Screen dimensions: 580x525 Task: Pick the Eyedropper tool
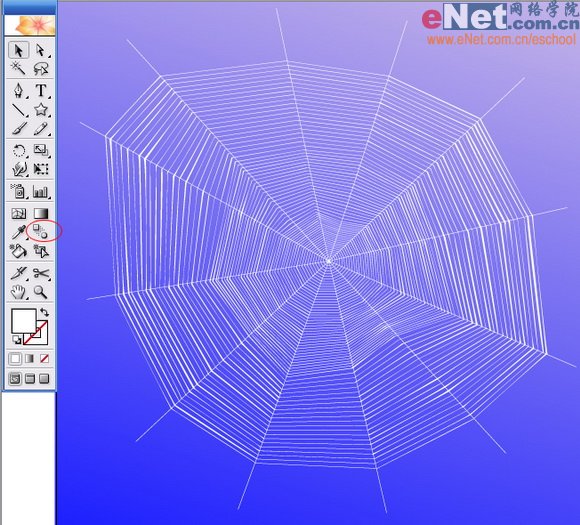click(x=18, y=232)
